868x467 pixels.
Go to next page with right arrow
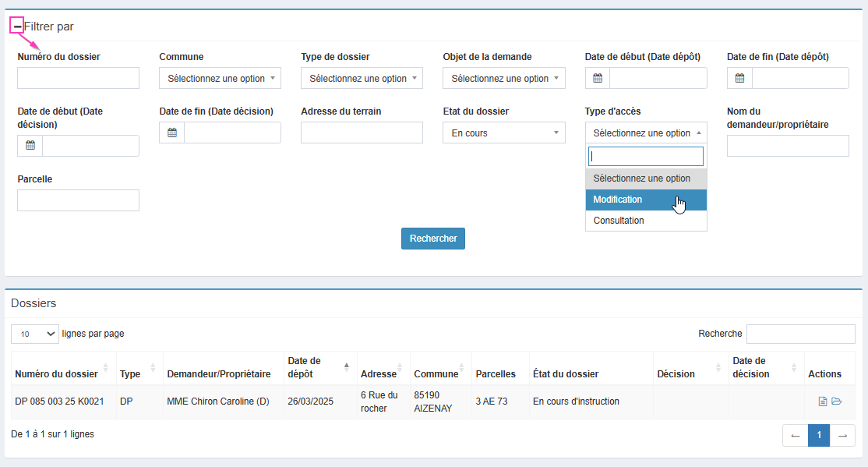[842, 436]
